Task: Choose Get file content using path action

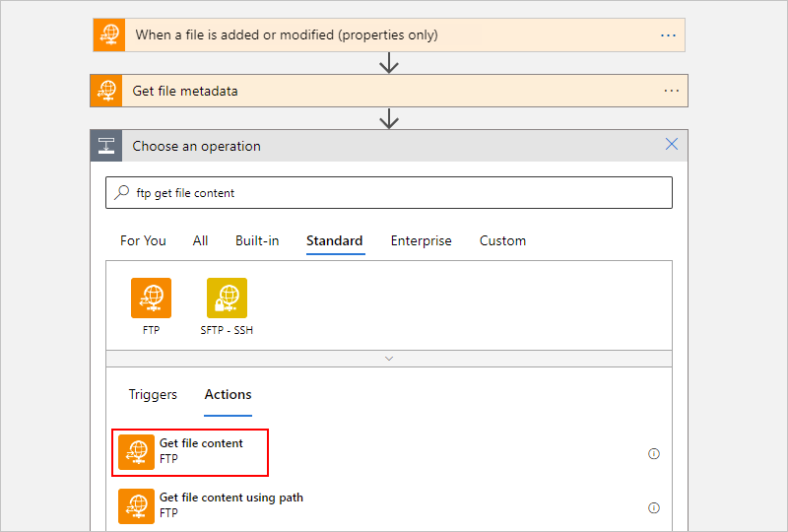Action: [x=230, y=505]
